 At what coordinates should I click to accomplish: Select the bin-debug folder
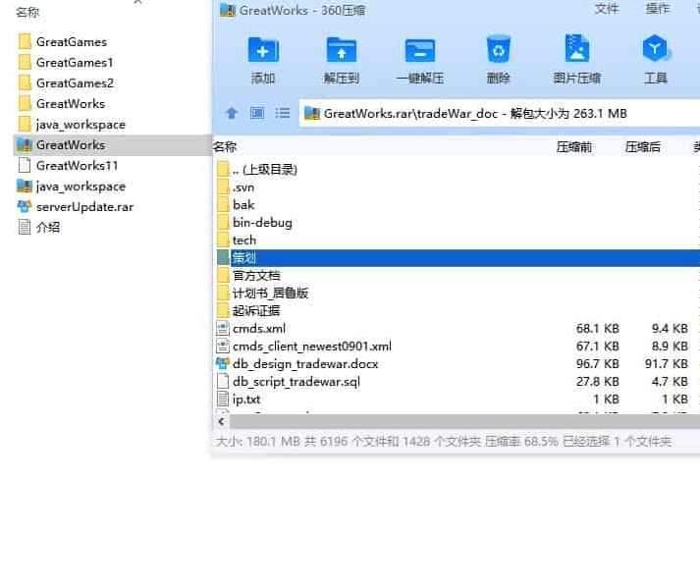click(261, 222)
